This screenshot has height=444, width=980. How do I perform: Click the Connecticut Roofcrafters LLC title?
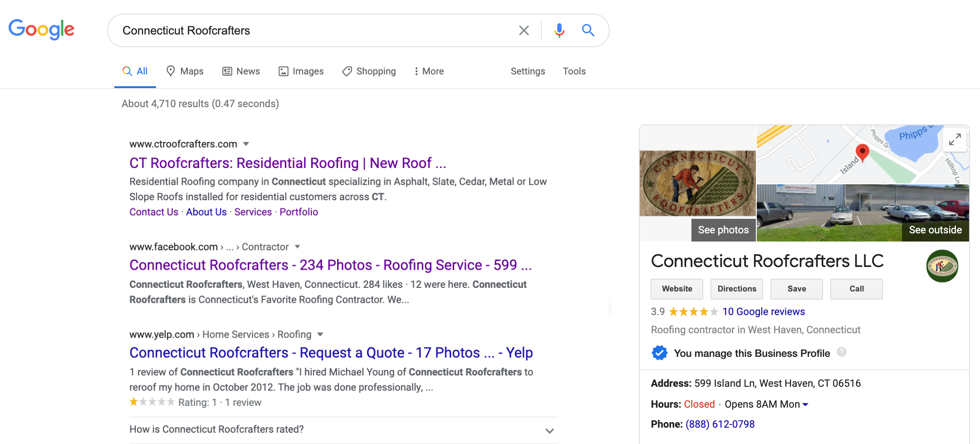[767, 261]
